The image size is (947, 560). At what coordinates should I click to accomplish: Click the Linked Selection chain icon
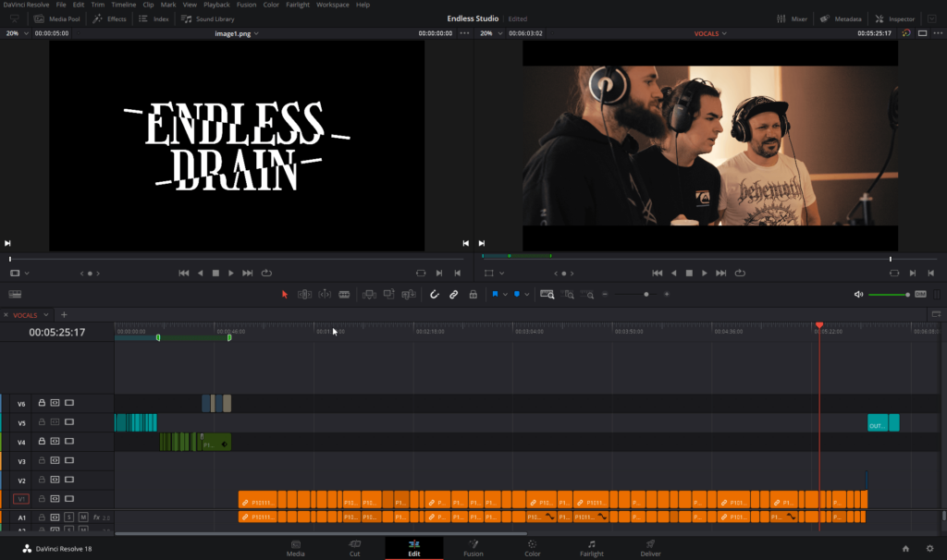[453, 294]
